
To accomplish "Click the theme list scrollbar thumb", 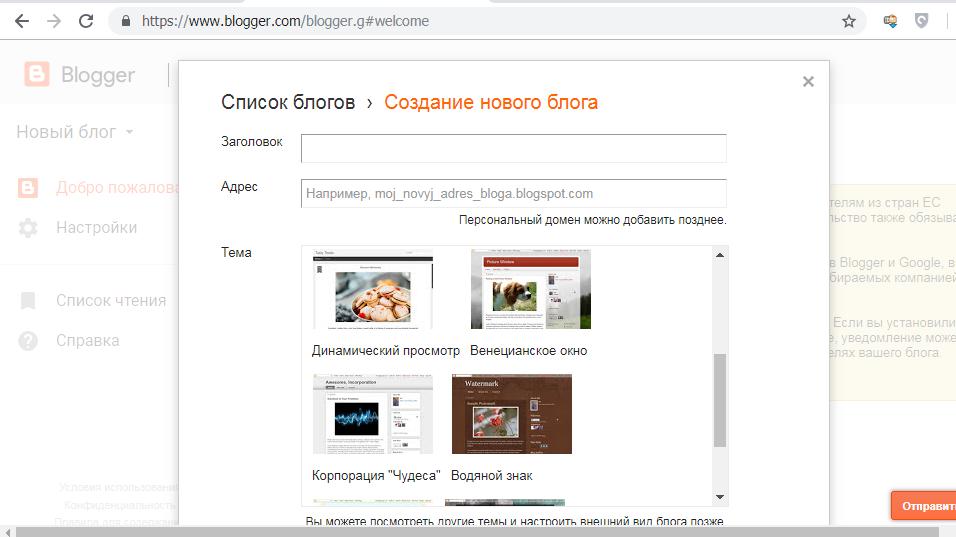I will tap(720, 400).
